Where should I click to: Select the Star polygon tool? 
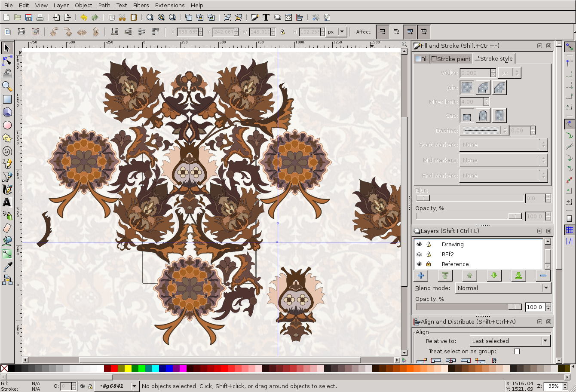(7, 138)
